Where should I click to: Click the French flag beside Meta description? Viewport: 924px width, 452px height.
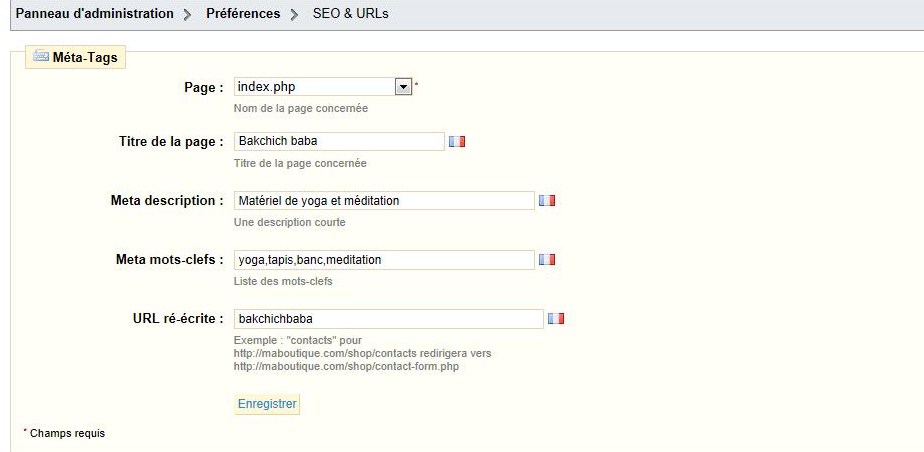coord(547,200)
